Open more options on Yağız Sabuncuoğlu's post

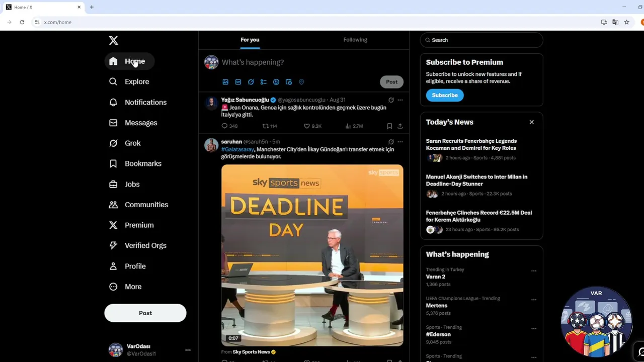pos(400,100)
